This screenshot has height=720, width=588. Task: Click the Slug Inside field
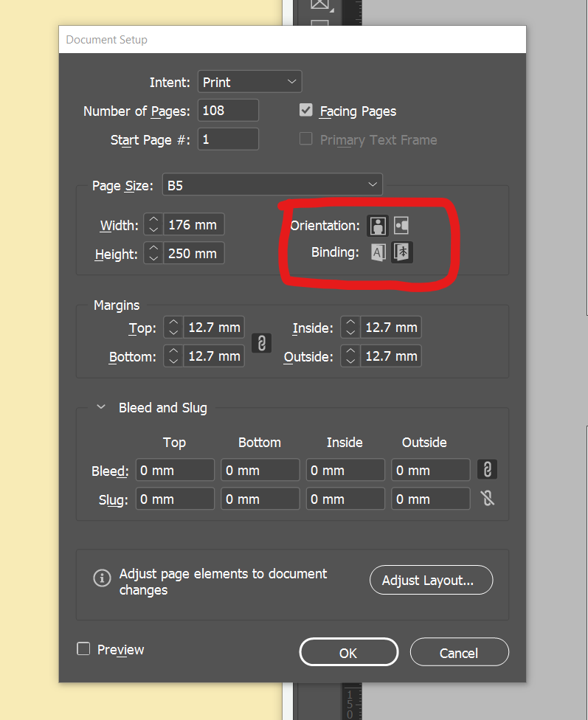[345, 499]
